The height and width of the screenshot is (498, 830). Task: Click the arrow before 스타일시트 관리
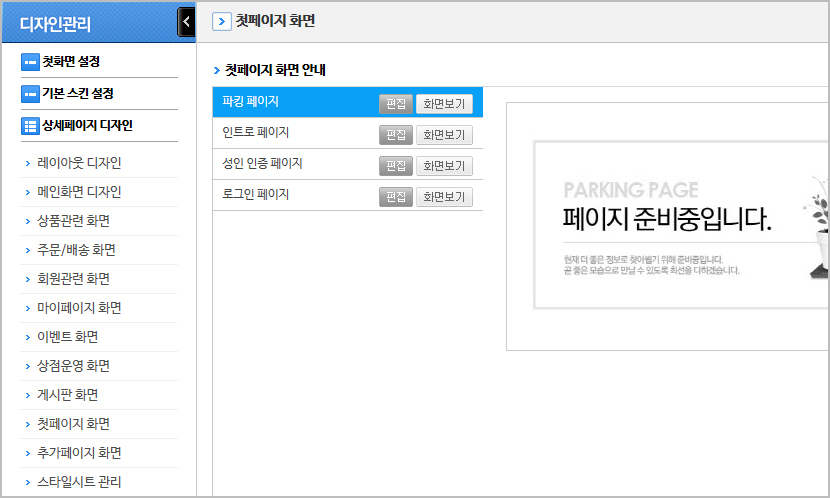(28, 483)
